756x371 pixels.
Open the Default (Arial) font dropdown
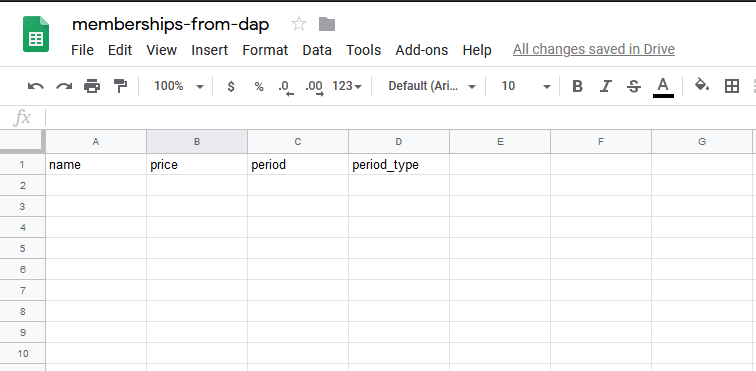click(x=432, y=86)
